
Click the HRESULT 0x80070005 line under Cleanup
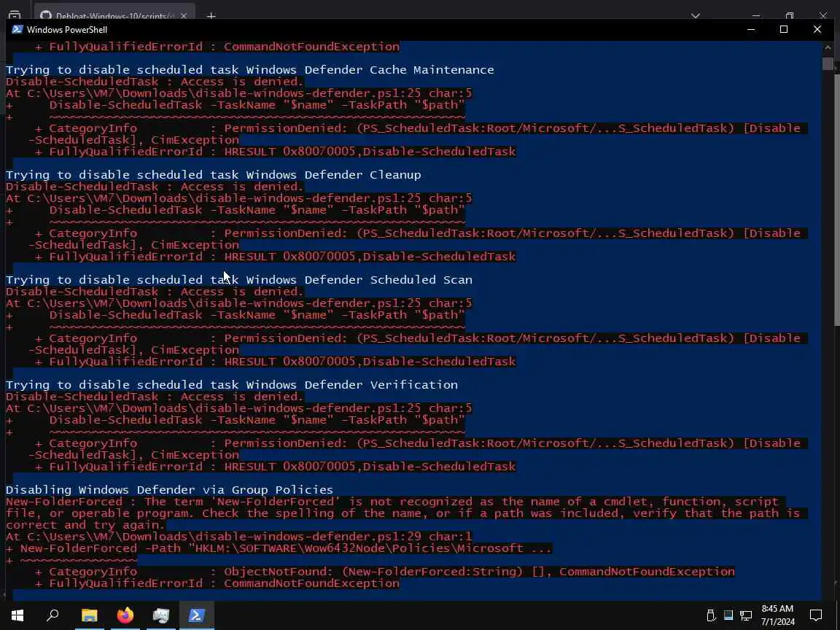276,257
